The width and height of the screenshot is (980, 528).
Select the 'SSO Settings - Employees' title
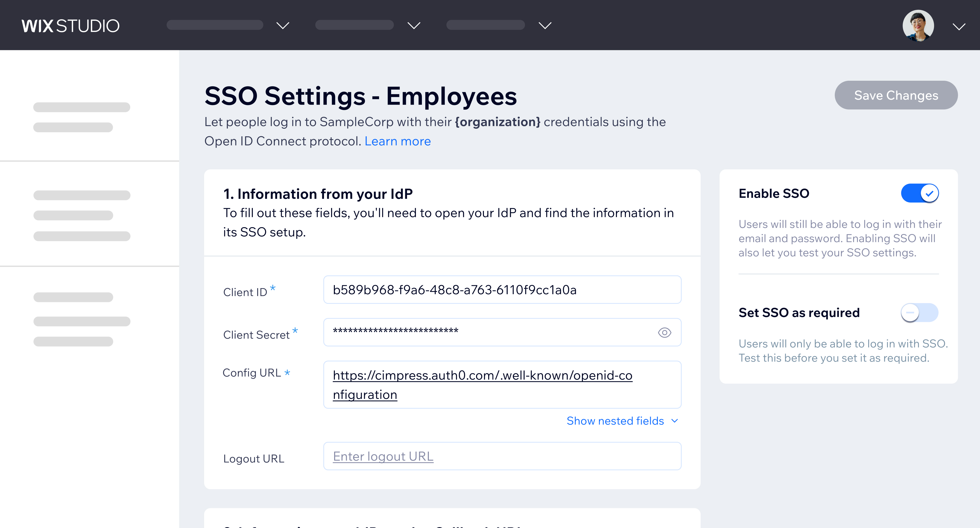[361, 96]
